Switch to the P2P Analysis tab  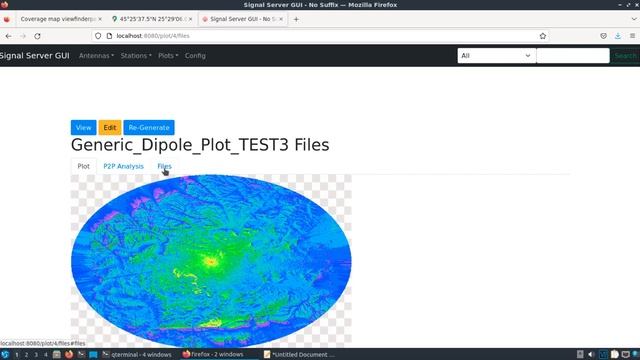tap(123, 166)
